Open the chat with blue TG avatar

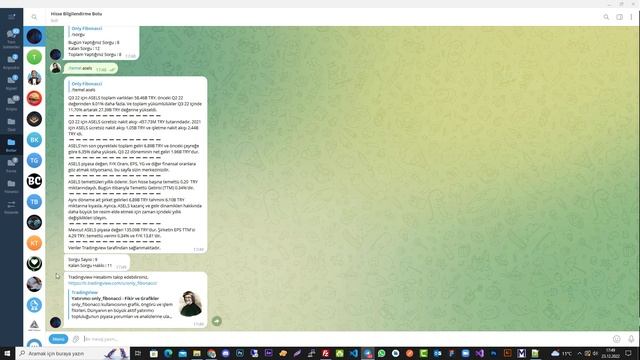tap(34, 160)
